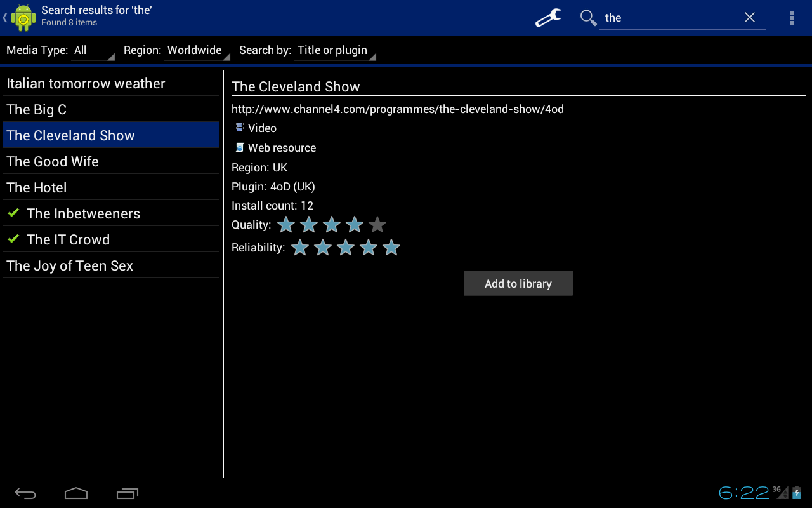Click the Video media type icon

click(239, 127)
